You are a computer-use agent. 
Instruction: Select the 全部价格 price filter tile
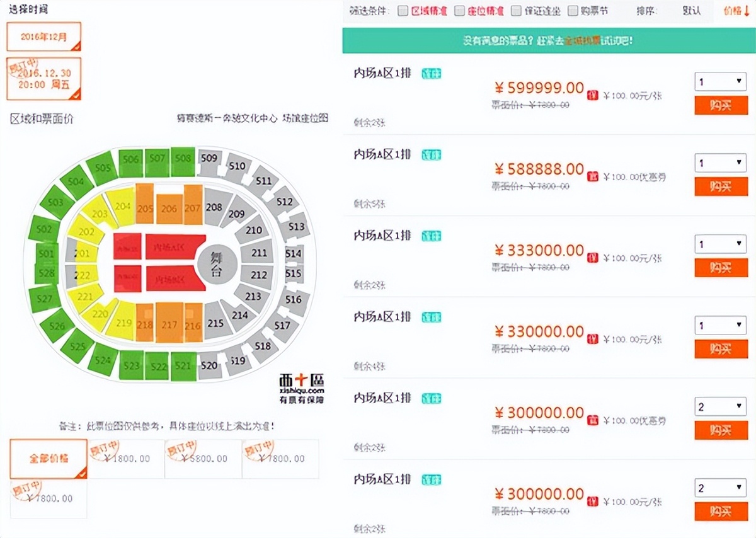[x=49, y=459]
